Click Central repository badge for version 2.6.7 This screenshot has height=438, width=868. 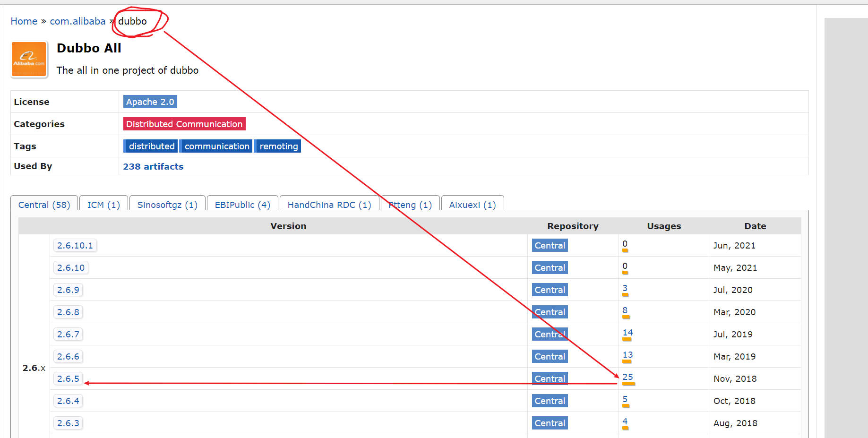550,334
